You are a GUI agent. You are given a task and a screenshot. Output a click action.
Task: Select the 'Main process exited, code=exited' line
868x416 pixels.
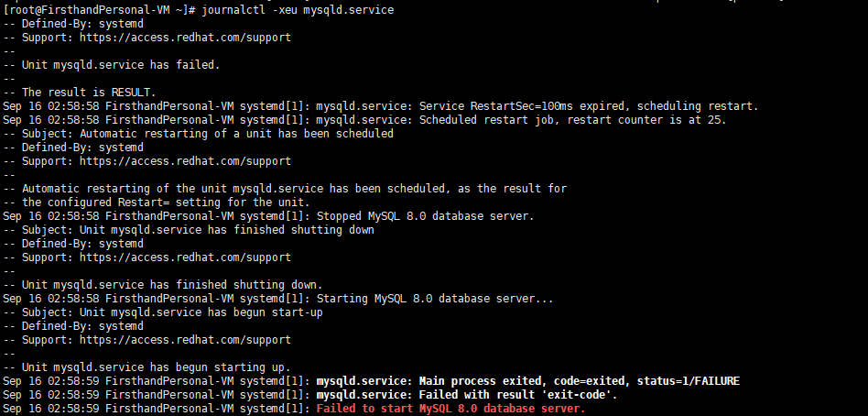(527, 381)
